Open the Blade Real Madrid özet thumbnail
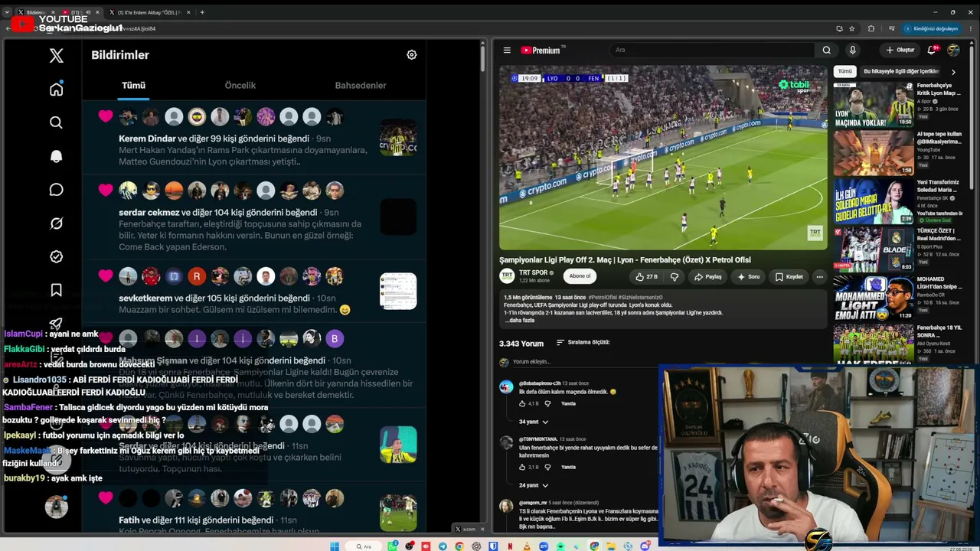Image resolution: width=980 pixels, height=551 pixels. (874, 249)
